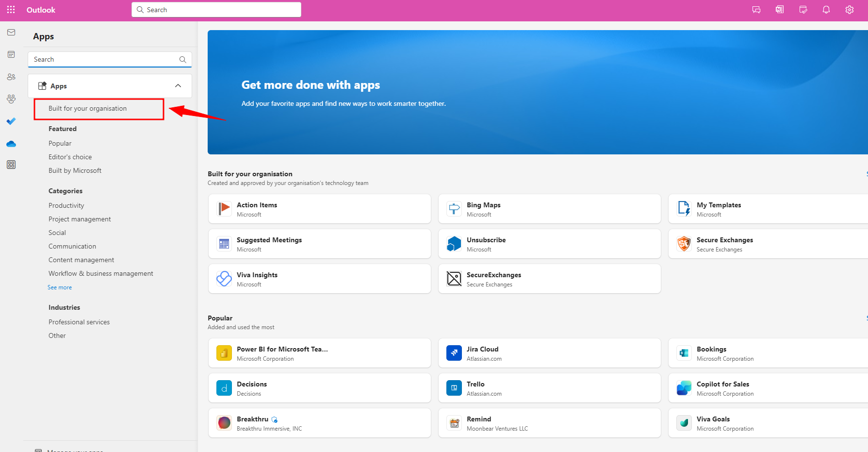Screen dimensions: 868x452
Task: Select Workflow & business management category
Action: coord(100,274)
